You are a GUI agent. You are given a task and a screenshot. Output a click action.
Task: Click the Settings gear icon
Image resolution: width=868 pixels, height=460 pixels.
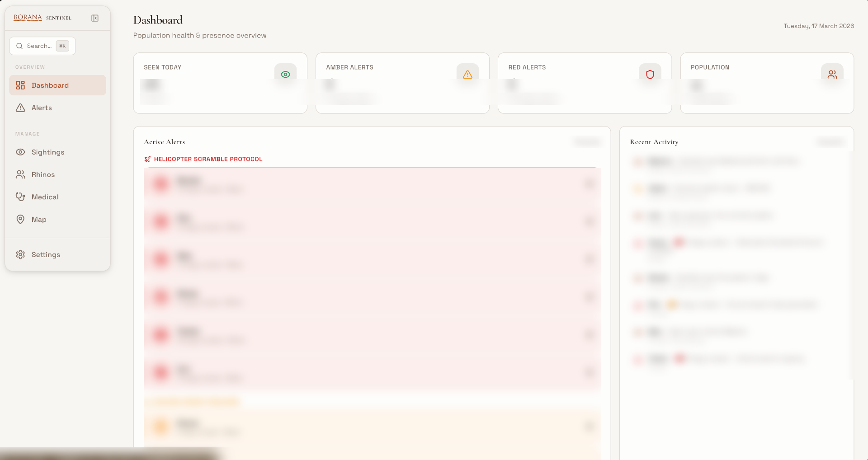click(x=20, y=254)
